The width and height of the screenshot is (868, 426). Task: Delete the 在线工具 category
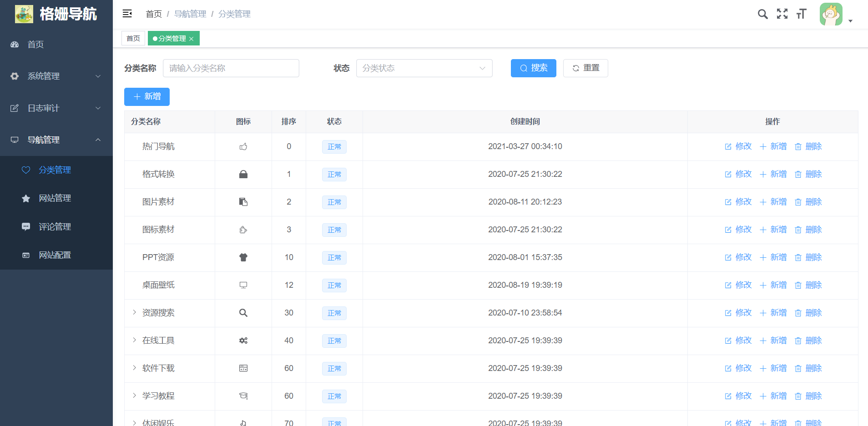click(808, 341)
